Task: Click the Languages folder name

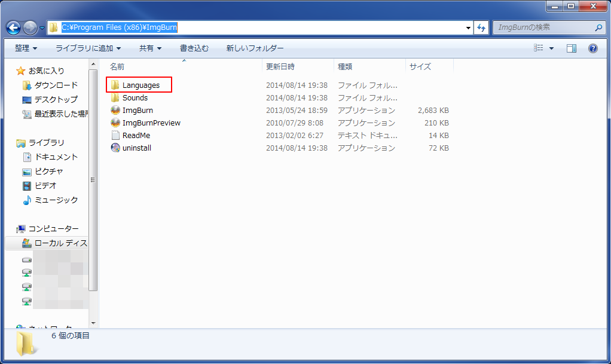Action: 141,85
